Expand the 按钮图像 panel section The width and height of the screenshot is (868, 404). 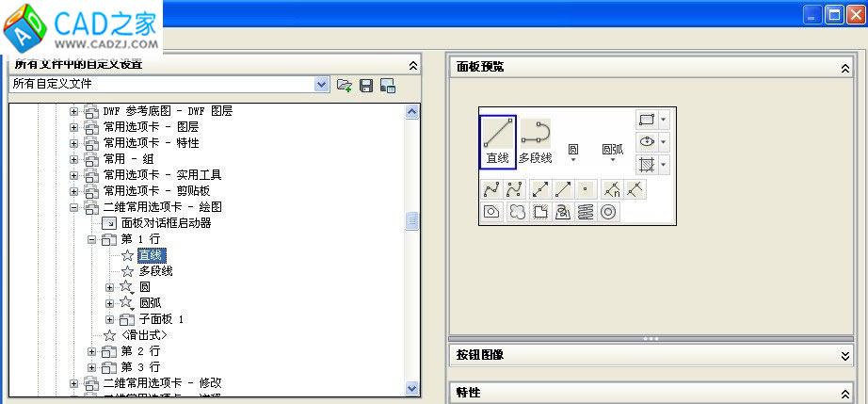pos(844,355)
